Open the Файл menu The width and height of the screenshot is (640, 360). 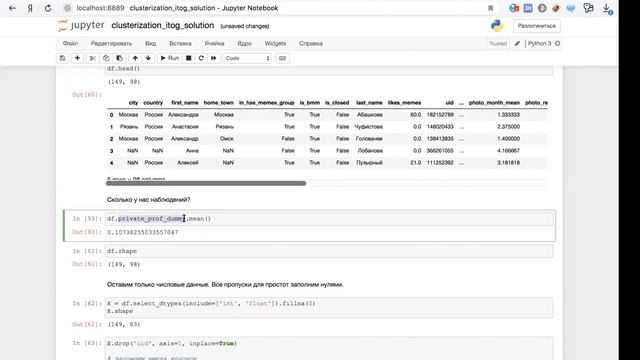point(70,43)
